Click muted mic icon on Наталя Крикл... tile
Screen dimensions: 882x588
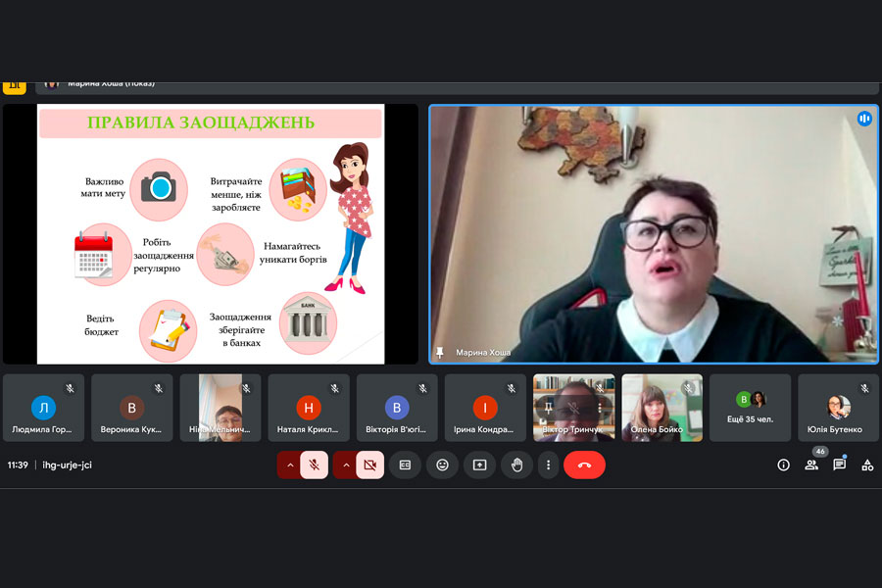pyautogui.click(x=335, y=388)
